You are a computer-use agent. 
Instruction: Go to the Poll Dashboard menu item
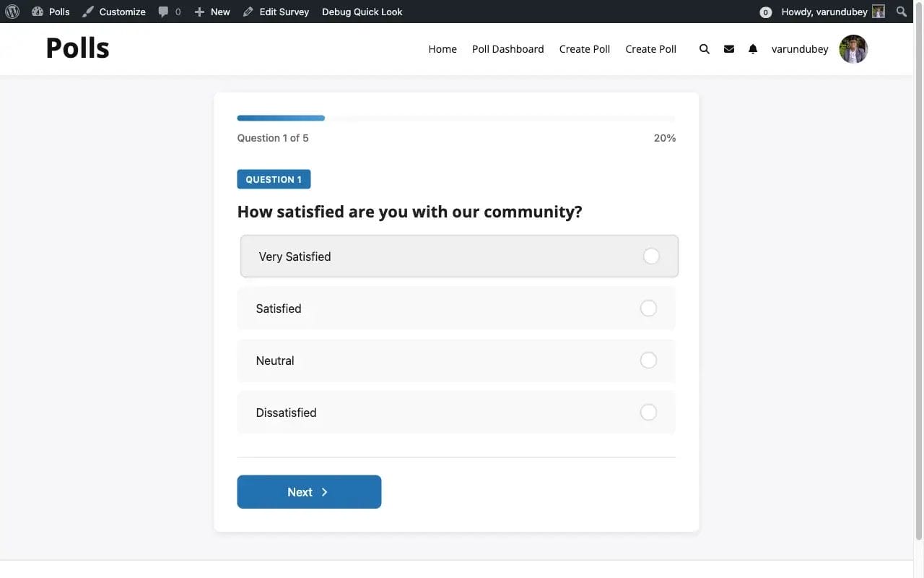[x=507, y=48]
